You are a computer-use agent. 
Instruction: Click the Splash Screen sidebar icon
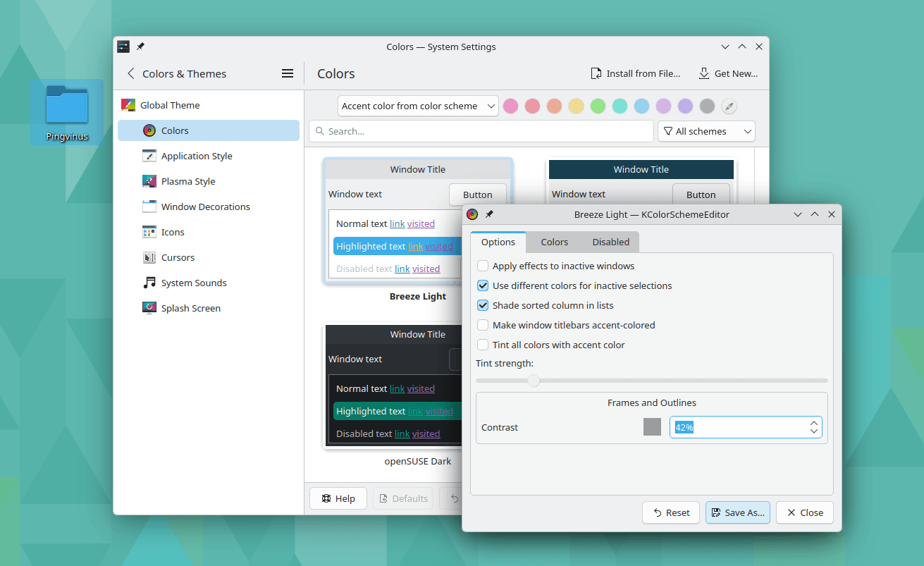(149, 308)
